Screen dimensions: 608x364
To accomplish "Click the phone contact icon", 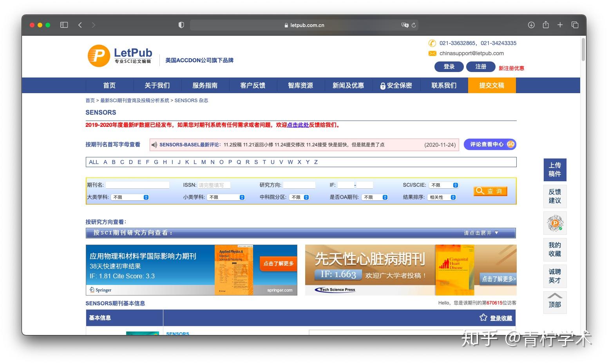I will click(432, 43).
